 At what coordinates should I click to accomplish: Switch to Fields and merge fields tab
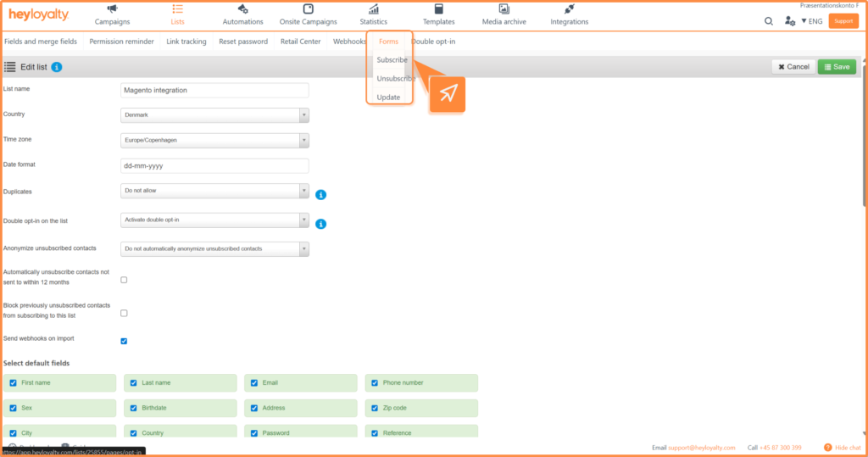[x=41, y=42]
